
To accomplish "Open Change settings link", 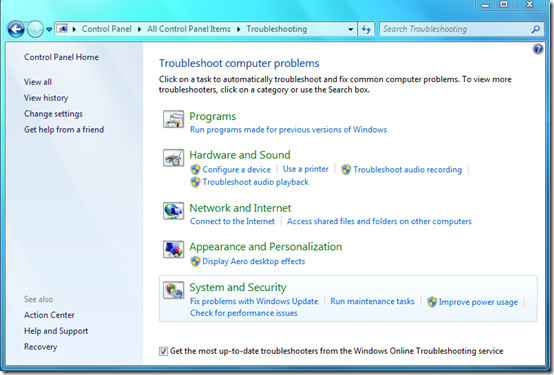I will pyautogui.click(x=53, y=114).
